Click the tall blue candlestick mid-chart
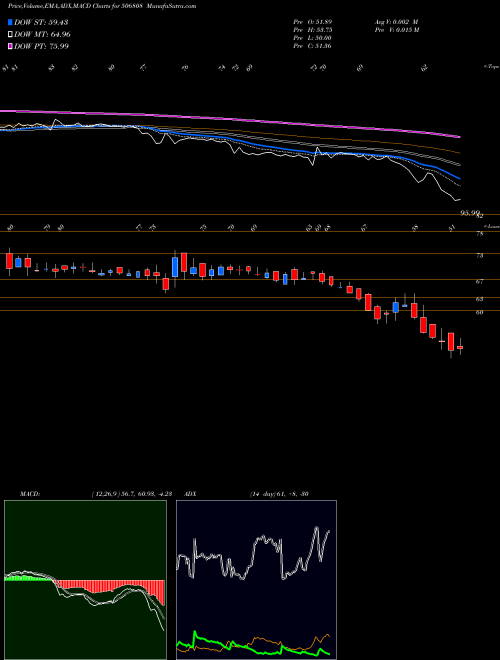The image size is (500, 660). pos(175,267)
